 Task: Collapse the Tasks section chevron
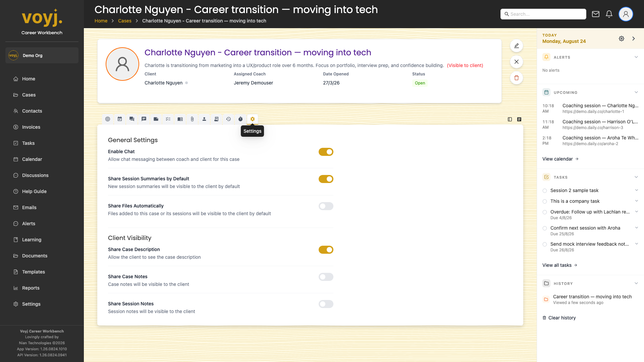(x=636, y=177)
